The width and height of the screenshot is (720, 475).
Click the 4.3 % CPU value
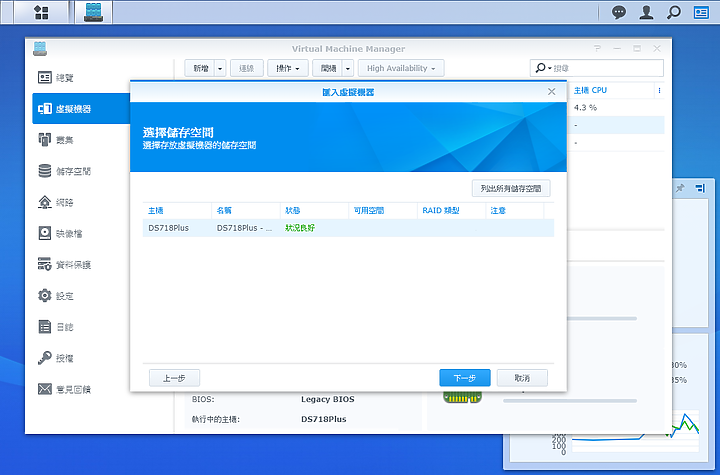pyautogui.click(x=585, y=107)
